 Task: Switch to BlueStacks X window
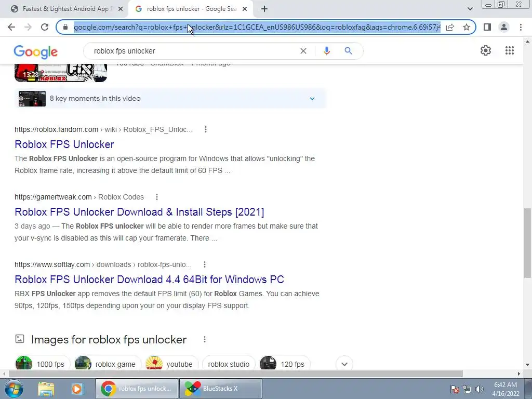click(x=220, y=389)
